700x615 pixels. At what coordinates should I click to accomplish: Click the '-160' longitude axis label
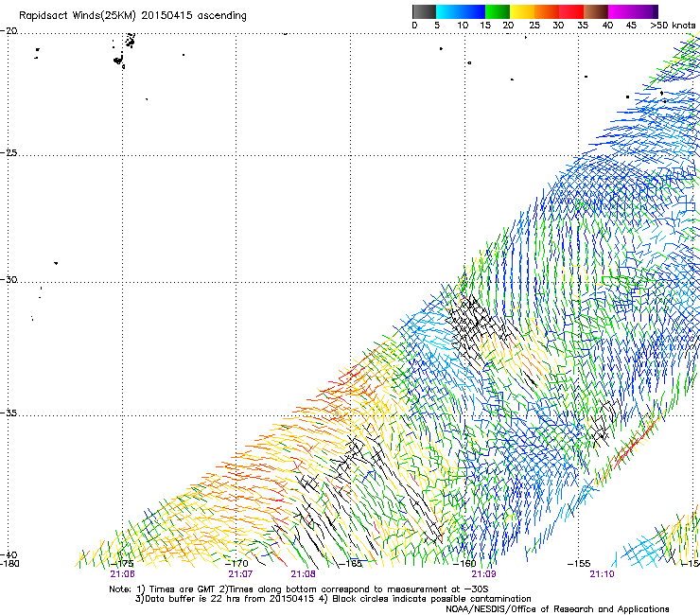[x=465, y=564]
